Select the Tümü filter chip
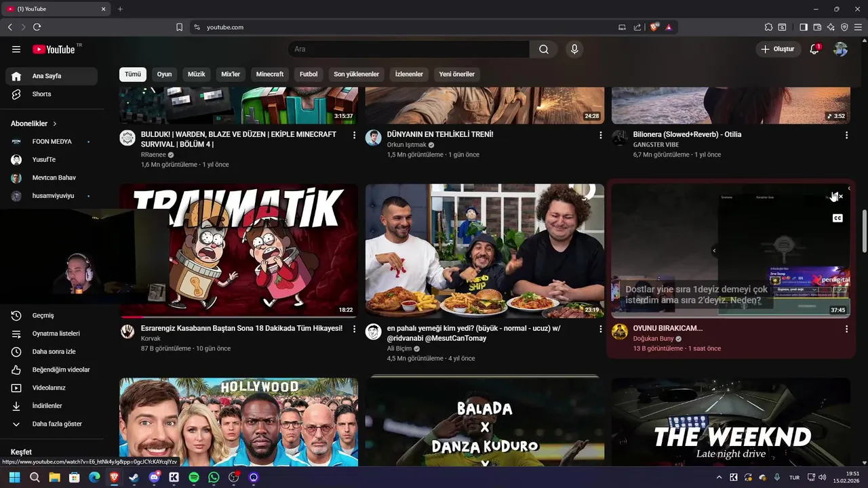 (133, 75)
